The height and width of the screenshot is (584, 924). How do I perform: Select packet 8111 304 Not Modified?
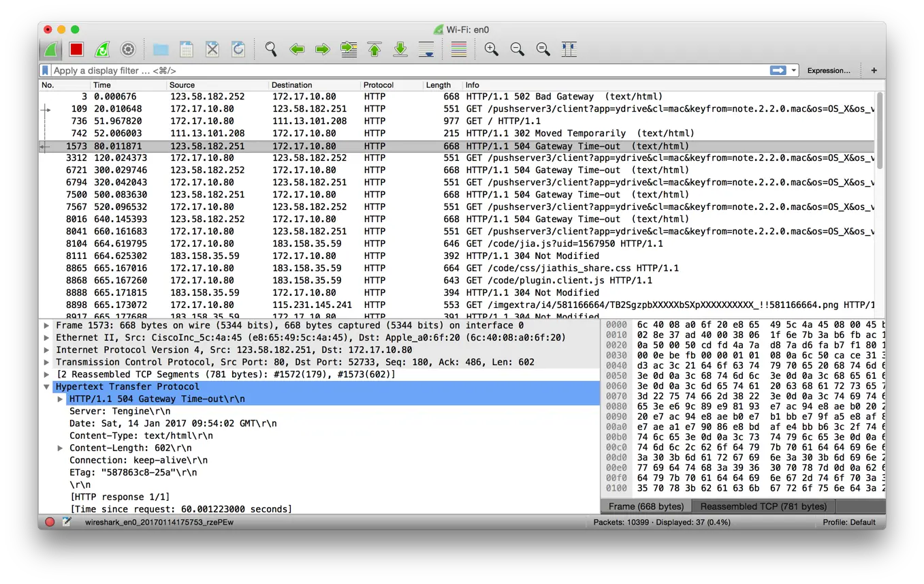pyautogui.click(x=457, y=256)
